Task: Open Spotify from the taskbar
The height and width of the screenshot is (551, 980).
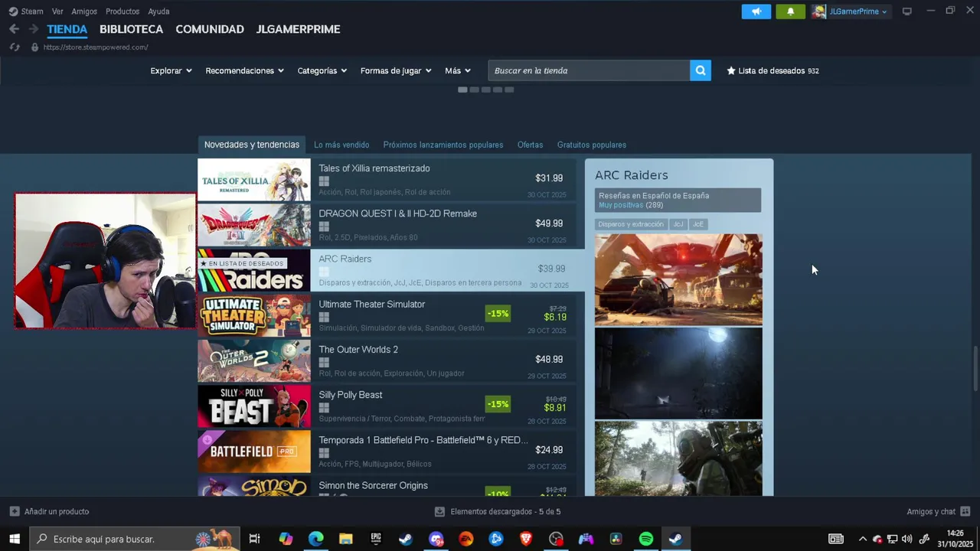Action: pyautogui.click(x=646, y=539)
